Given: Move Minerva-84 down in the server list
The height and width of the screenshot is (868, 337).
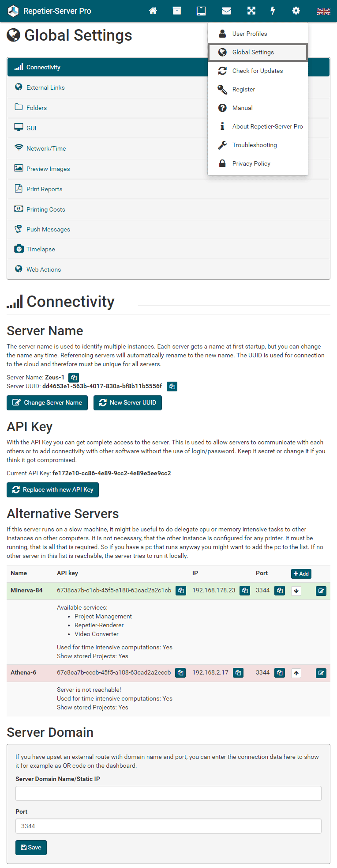Looking at the screenshot, I should (296, 591).
